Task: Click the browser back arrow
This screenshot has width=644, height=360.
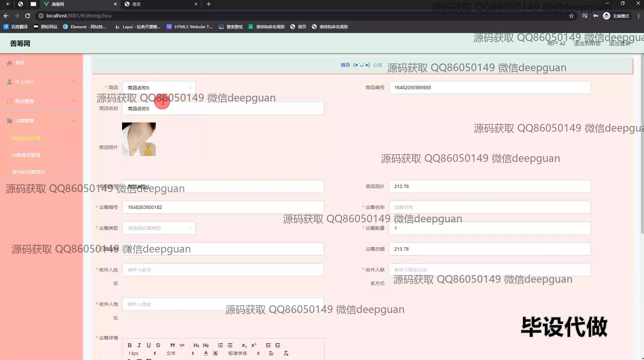Action: point(6,16)
